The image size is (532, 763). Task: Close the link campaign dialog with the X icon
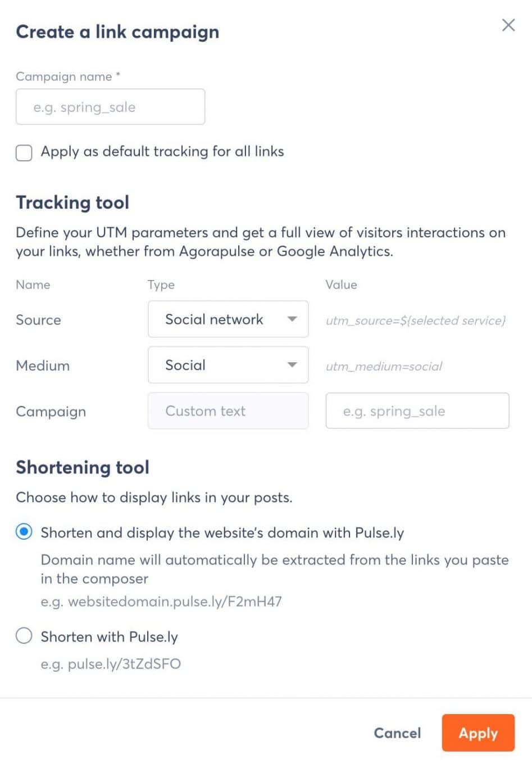(x=508, y=25)
